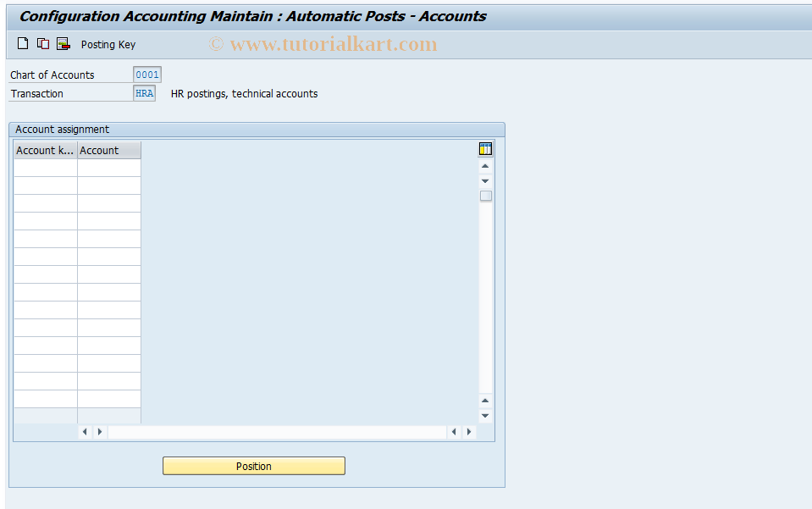Click the Delete row toolbar icon
This screenshot has height=509, width=812.
coord(64,44)
